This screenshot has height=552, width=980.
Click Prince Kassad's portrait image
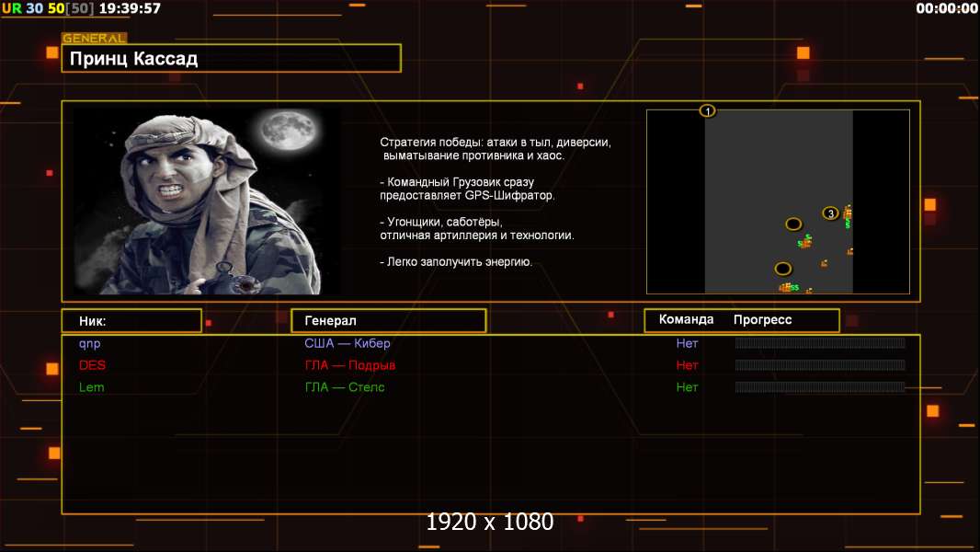pos(207,201)
